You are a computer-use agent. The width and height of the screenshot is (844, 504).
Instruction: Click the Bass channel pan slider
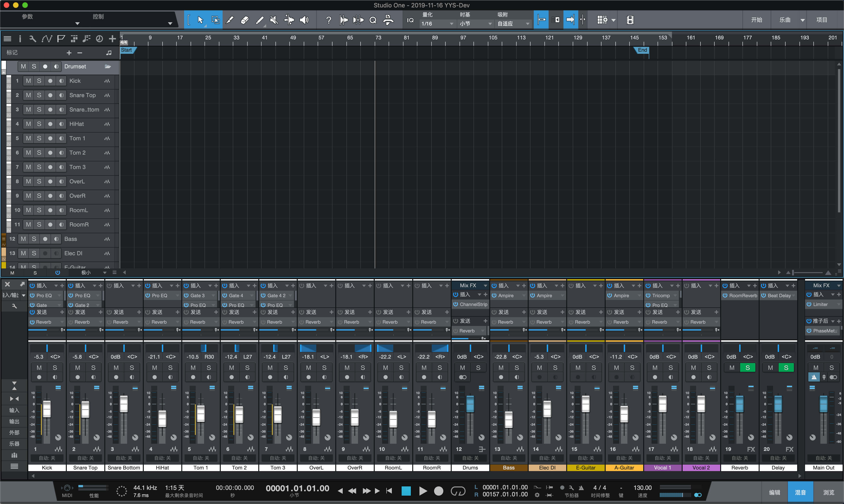(x=508, y=348)
